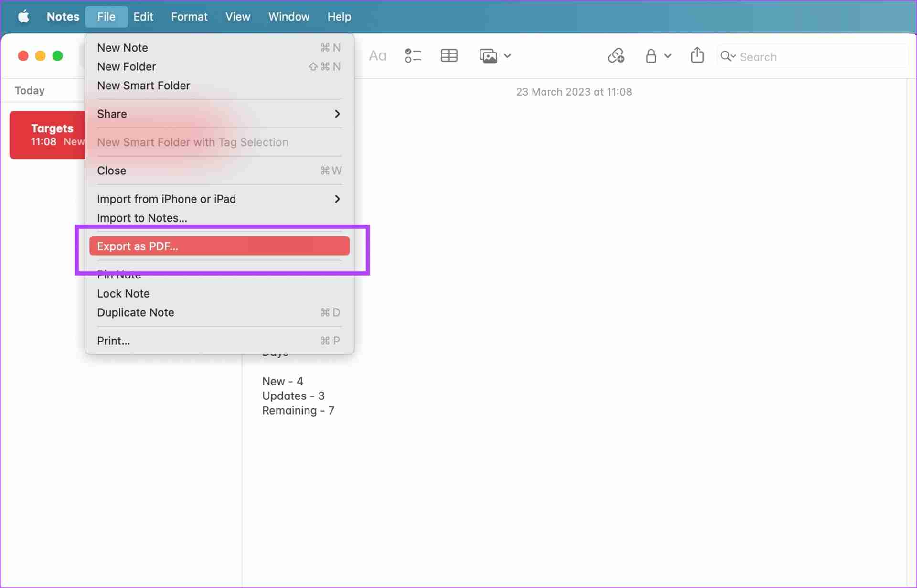Open the Share submenu
This screenshot has width=917, height=588.
219,114
